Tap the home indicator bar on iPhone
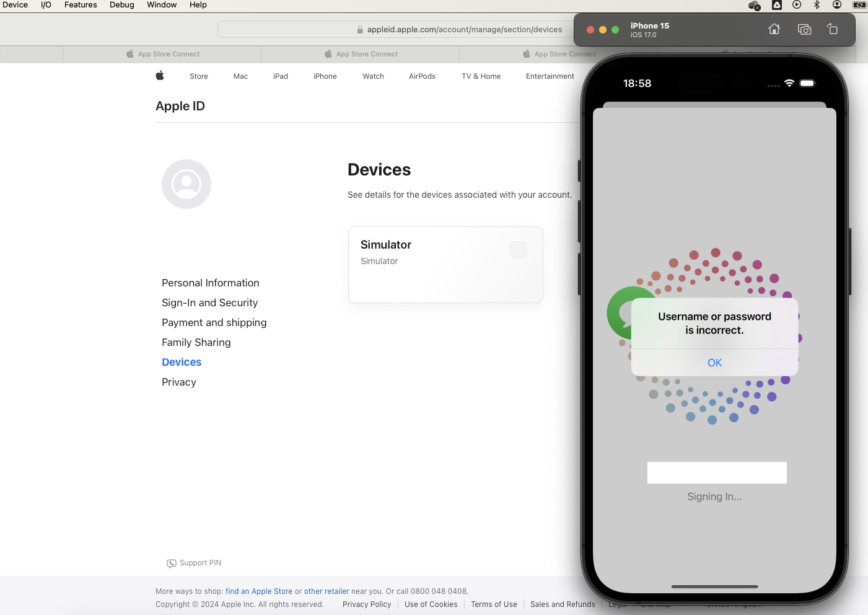The height and width of the screenshot is (615, 868). pyautogui.click(x=714, y=586)
